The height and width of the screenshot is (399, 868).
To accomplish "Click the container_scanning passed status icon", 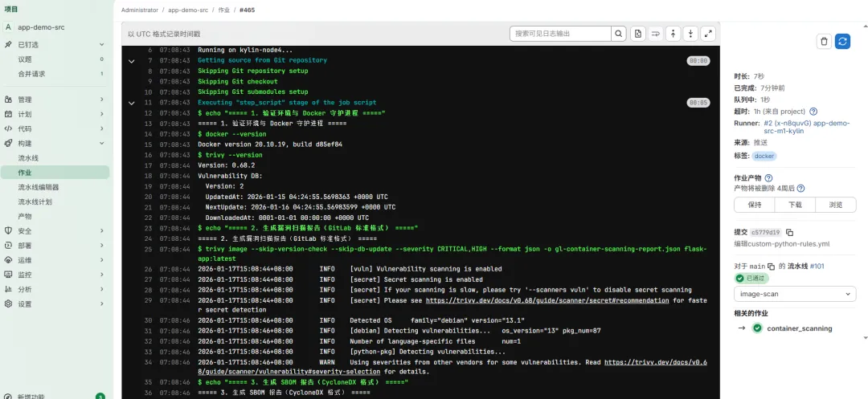I will 757,328.
